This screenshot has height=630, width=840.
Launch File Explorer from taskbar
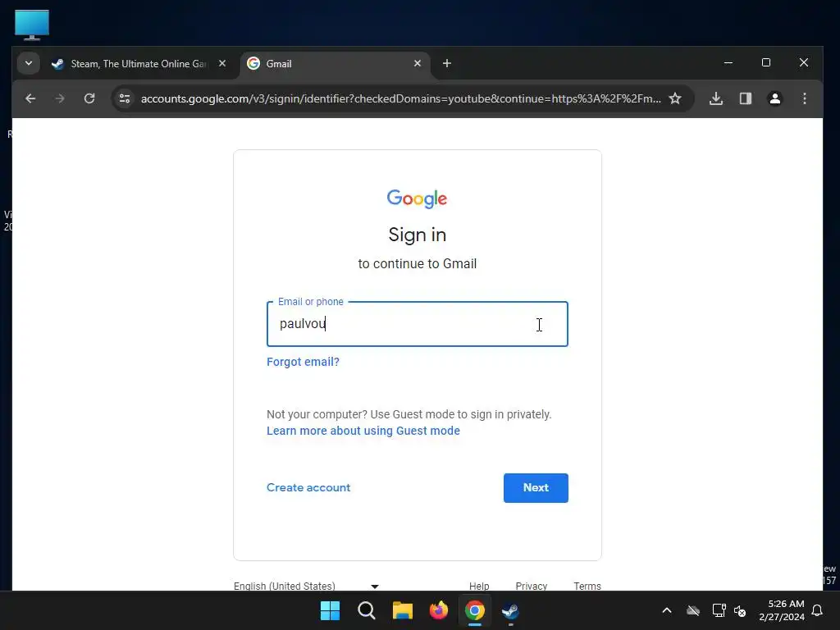(x=402, y=610)
